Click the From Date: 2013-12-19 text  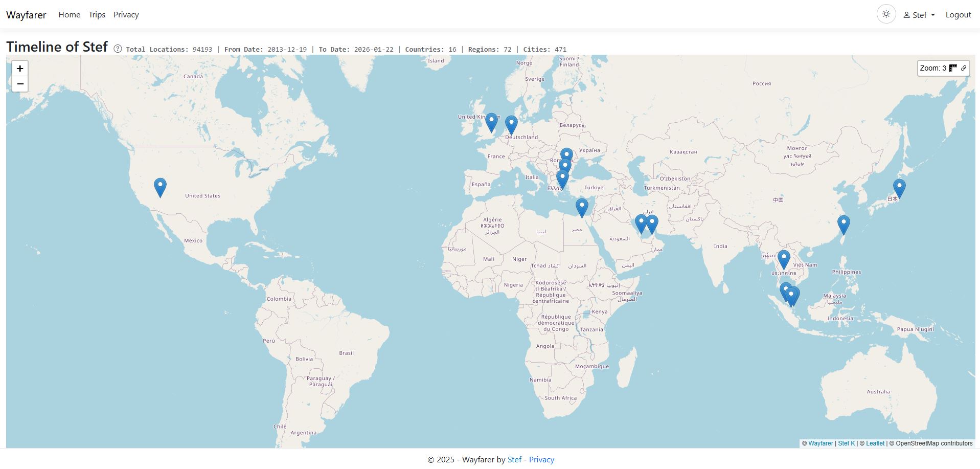tap(265, 50)
